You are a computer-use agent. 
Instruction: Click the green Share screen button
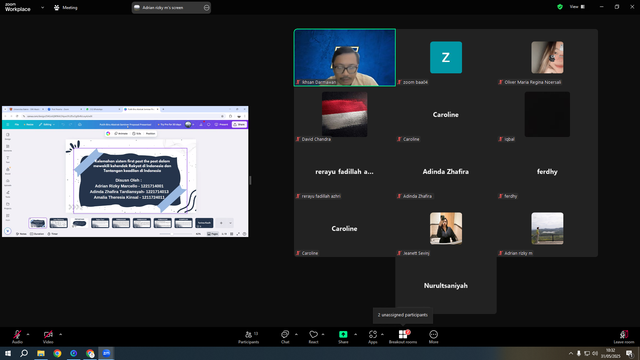(343, 337)
